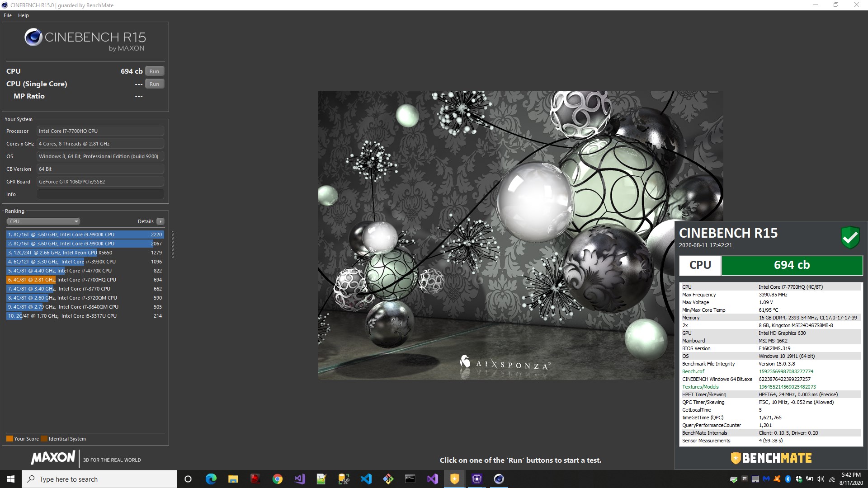This screenshot has height=488, width=868.
Task: Open the Textures/Models link
Action: [700, 387]
